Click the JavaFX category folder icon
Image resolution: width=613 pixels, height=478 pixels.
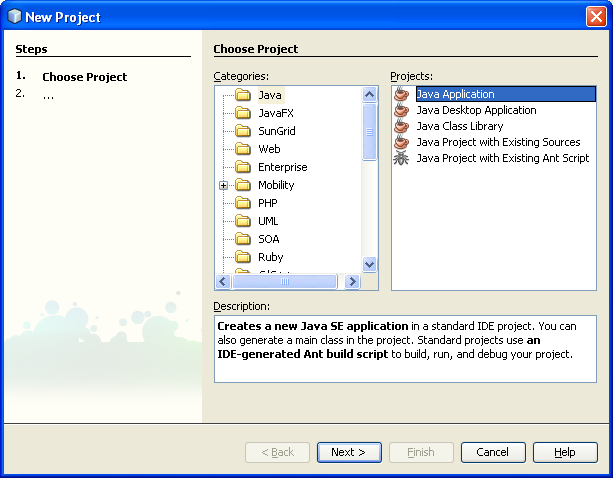click(x=242, y=113)
